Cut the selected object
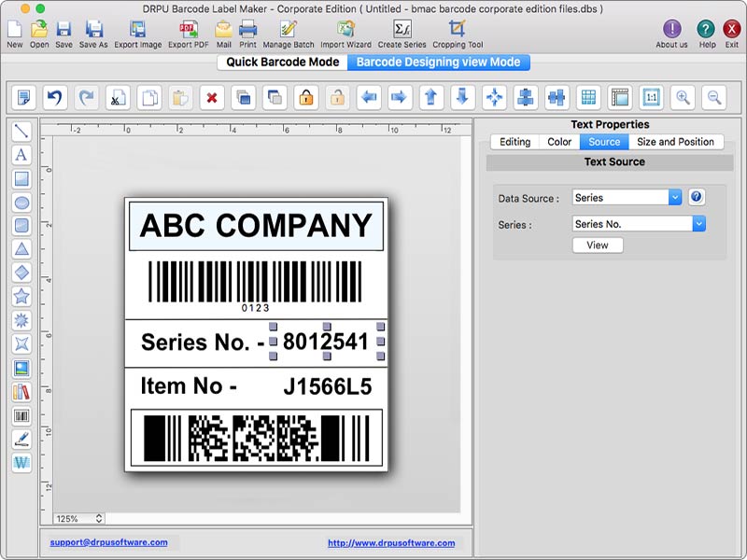Screen dimensions: 747x560 118,98
